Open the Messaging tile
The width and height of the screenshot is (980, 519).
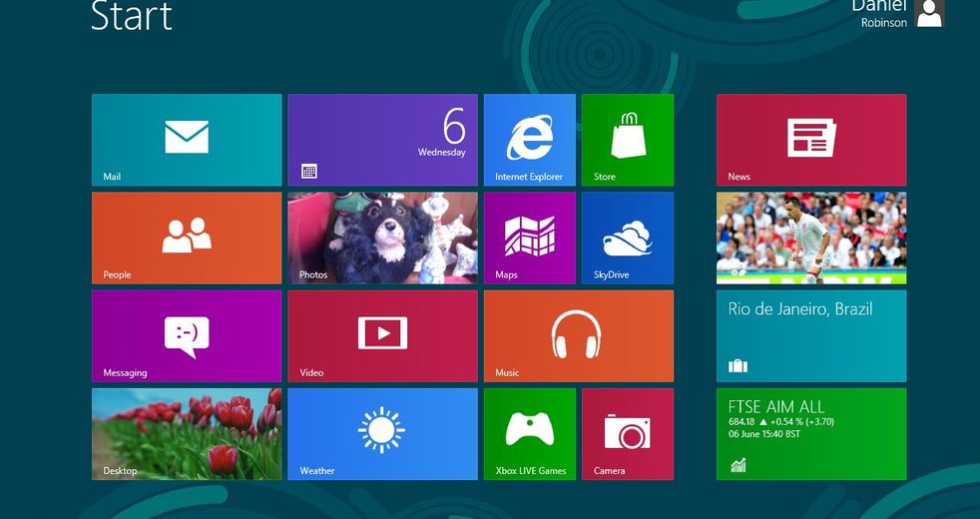tap(187, 335)
